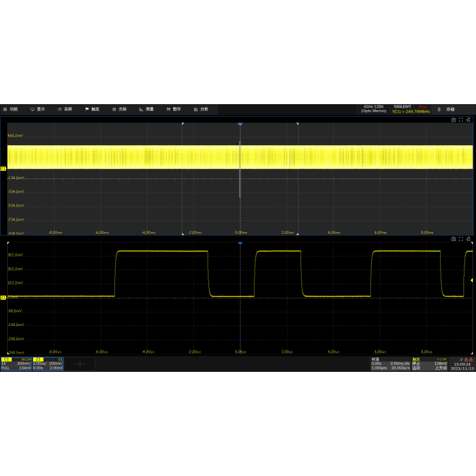
Task: Open the 显示 (Display) menu
Action: click(x=37, y=109)
